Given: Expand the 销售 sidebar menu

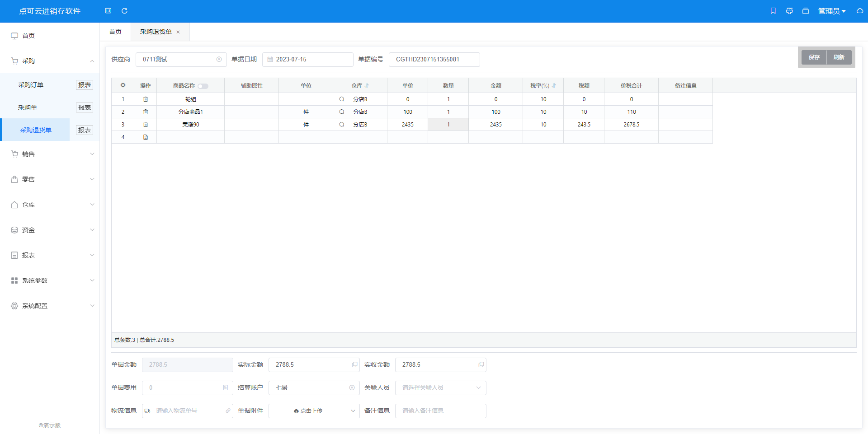Looking at the screenshot, I should tap(50, 154).
